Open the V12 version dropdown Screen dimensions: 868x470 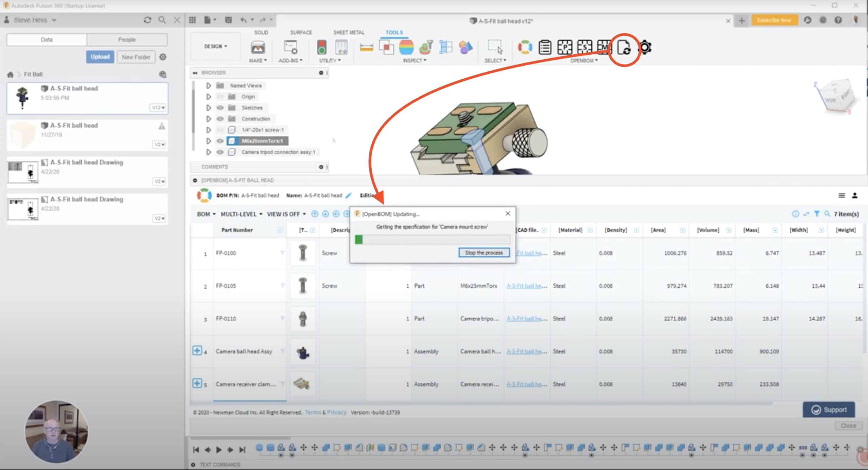[x=158, y=108]
